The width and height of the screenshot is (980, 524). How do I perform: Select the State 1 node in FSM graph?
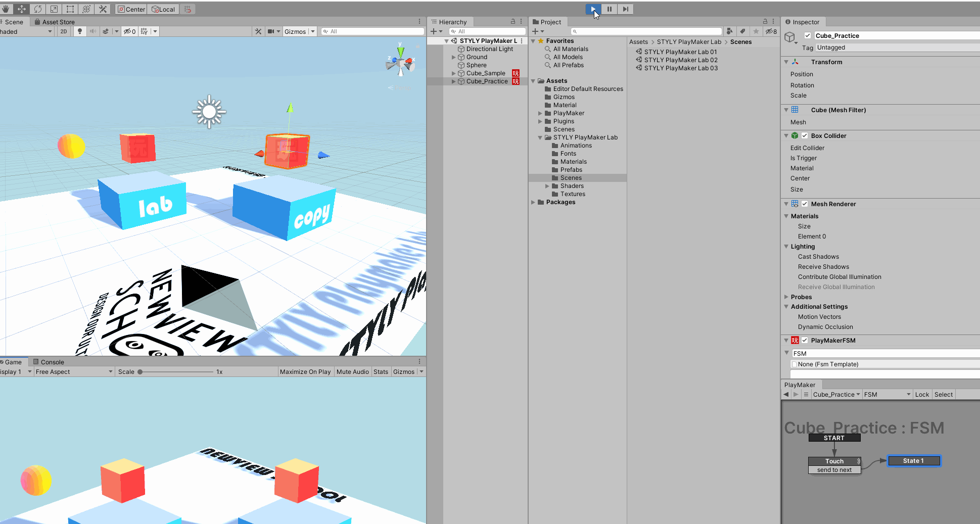[914, 461]
